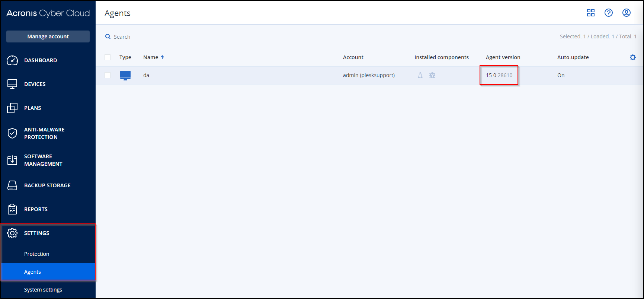Click the Agent version column header

(x=503, y=57)
